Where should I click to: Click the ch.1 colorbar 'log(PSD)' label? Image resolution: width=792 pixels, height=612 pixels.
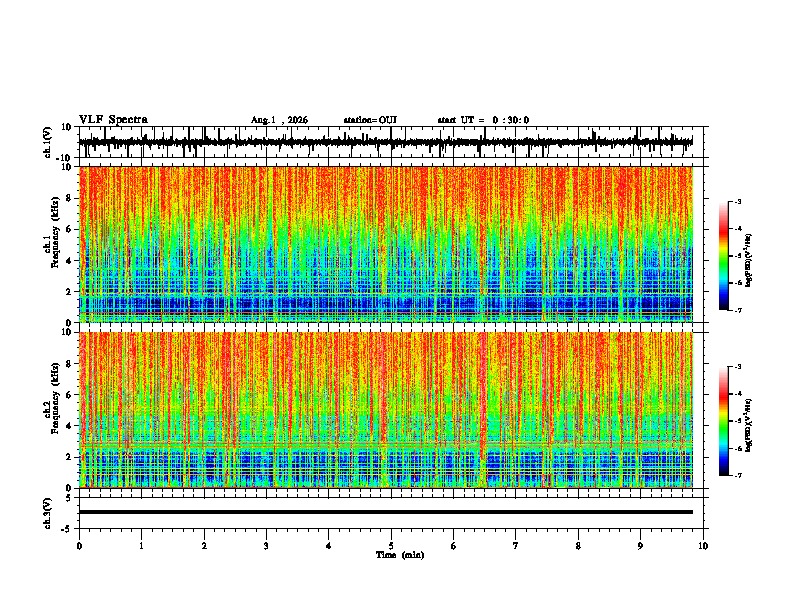click(x=749, y=260)
